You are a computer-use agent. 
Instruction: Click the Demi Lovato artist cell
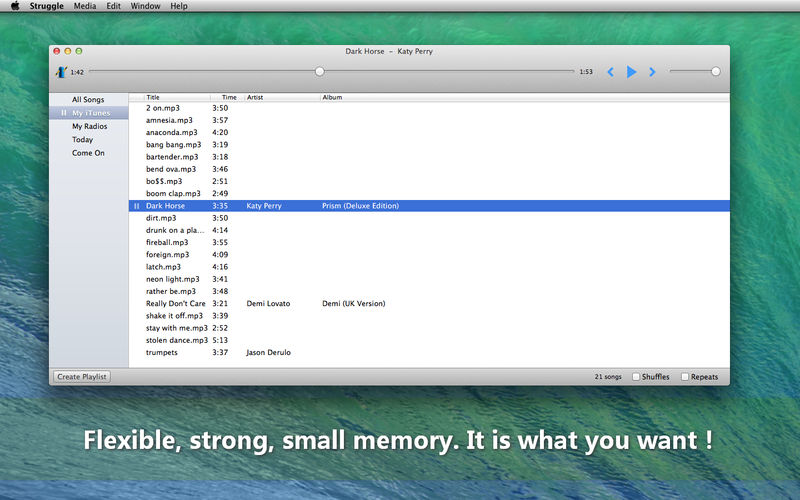click(268, 304)
